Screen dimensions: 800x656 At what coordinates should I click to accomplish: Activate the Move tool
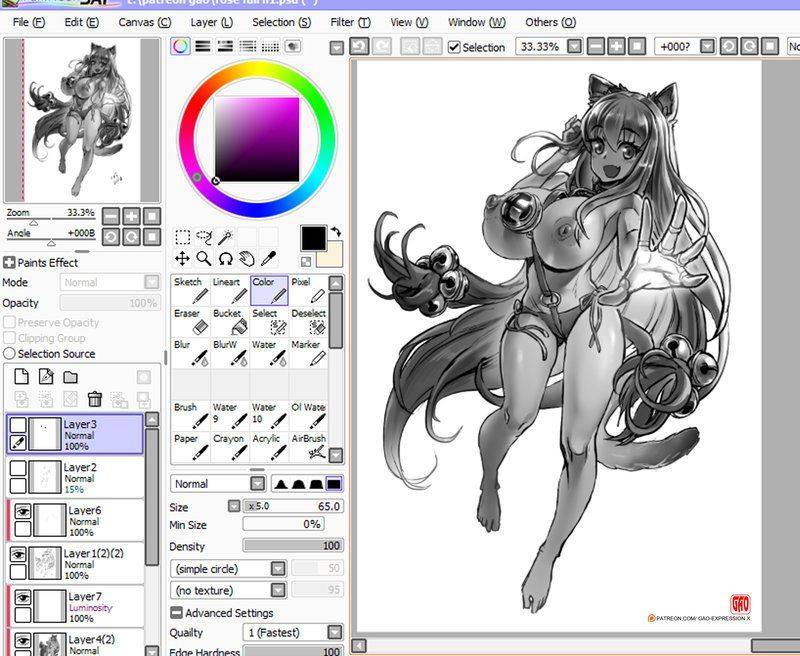click(x=182, y=259)
